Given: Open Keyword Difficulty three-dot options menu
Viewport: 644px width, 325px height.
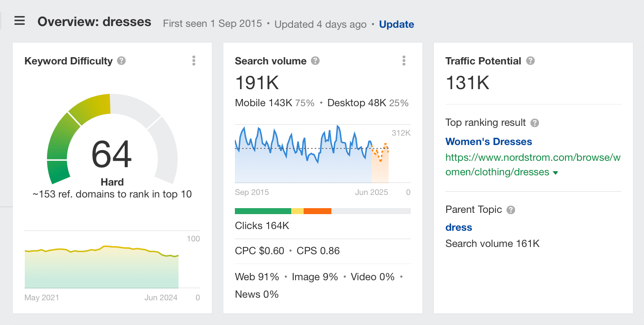Looking at the screenshot, I should point(193,61).
